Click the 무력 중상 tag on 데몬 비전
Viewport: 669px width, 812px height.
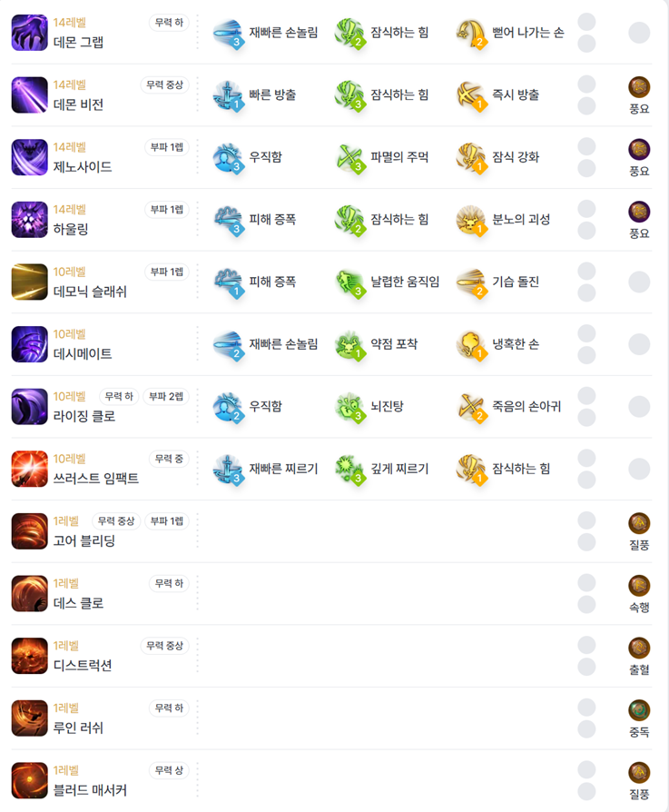164,85
